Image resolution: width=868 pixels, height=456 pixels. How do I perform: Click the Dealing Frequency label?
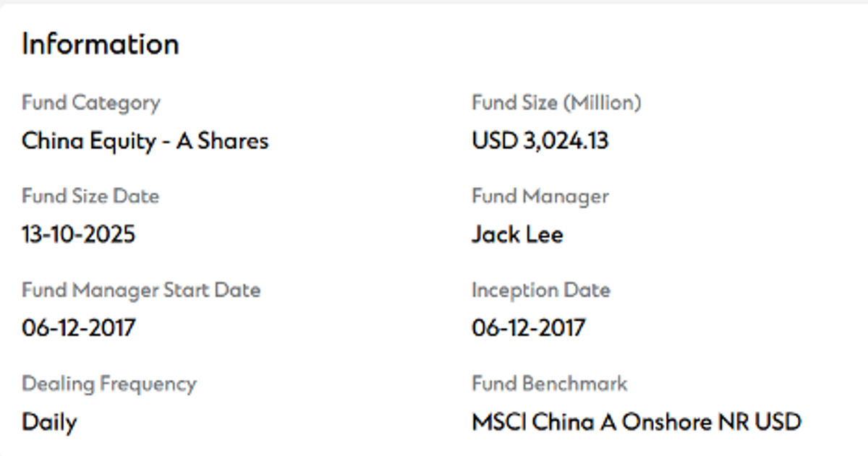coord(109,384)
